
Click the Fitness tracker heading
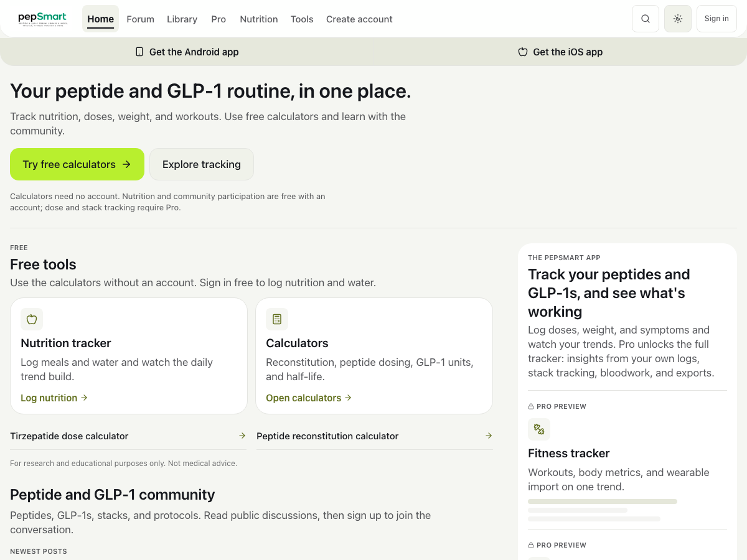569,453
